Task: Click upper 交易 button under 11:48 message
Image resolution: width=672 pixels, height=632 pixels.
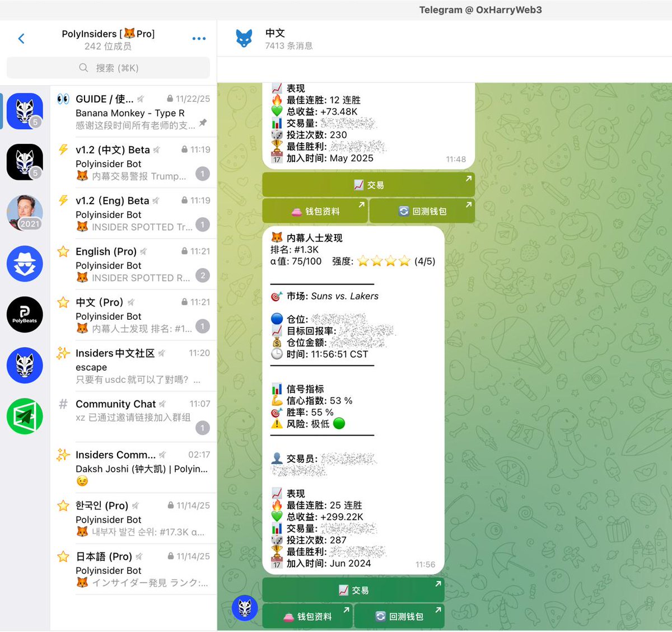Action: (x=368, y=185)
